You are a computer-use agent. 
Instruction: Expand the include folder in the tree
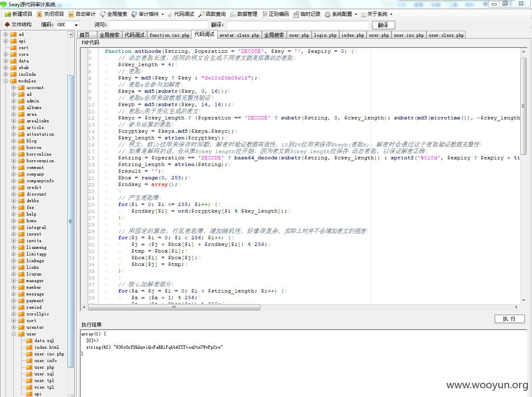tap(6, 74)
